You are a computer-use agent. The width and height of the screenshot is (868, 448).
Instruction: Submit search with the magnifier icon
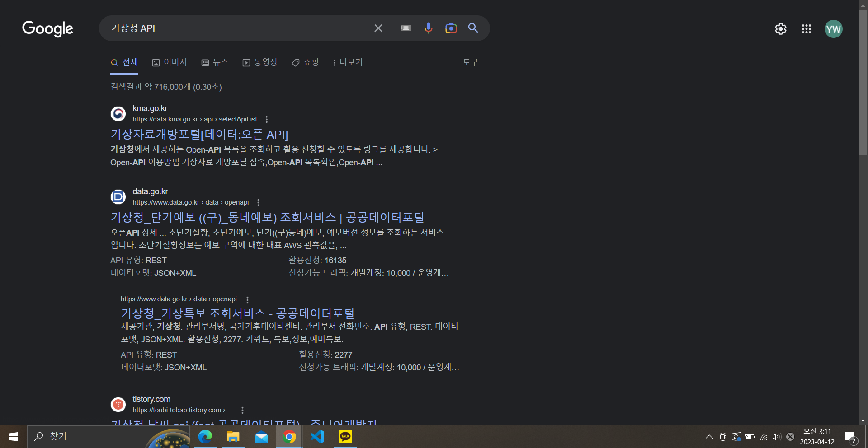tap(473, 28)
